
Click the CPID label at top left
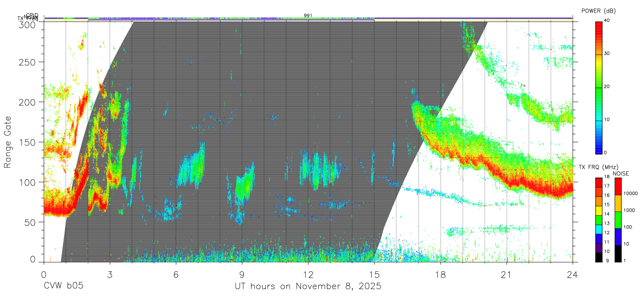(32, 15)
